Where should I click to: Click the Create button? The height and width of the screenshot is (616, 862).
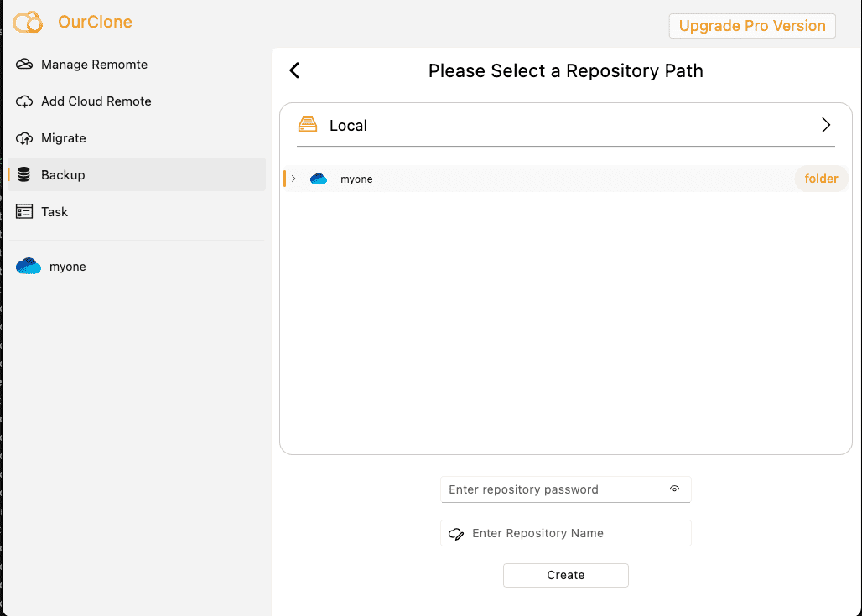[566, 575]
